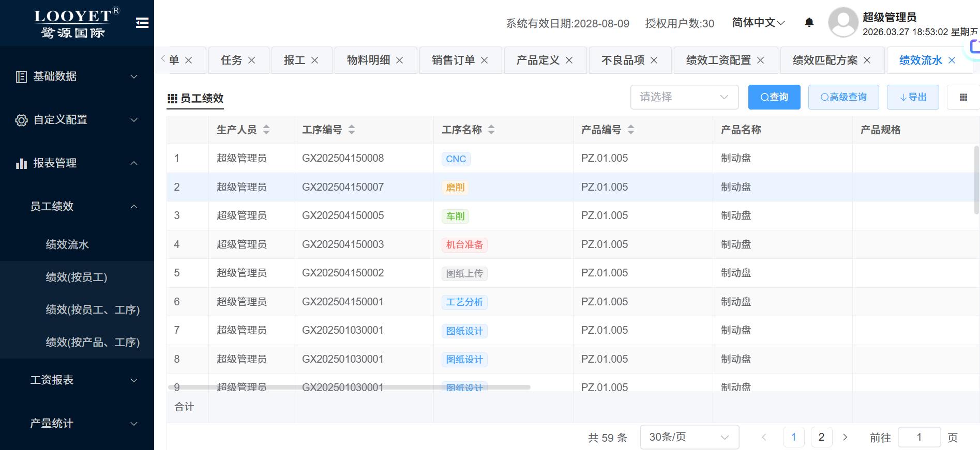Click the user avatar icon
The height and width of the screenshot is (450, 980).
tap(843, 22)
